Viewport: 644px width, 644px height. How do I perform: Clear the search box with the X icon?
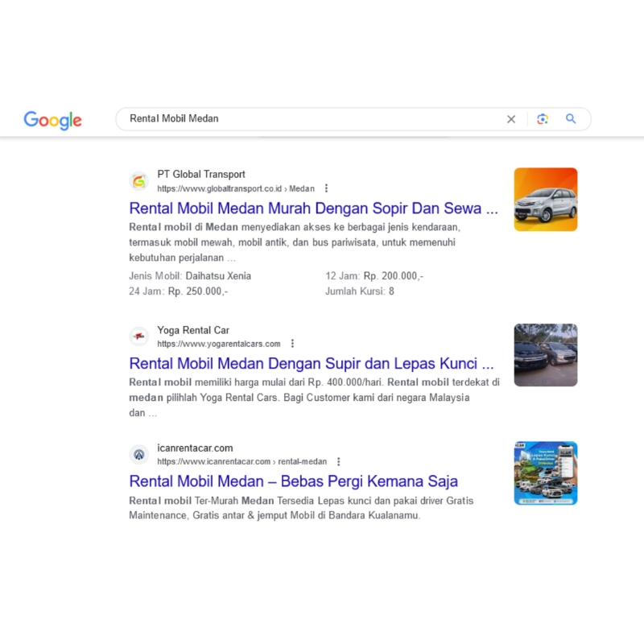[x=511, y=119]
